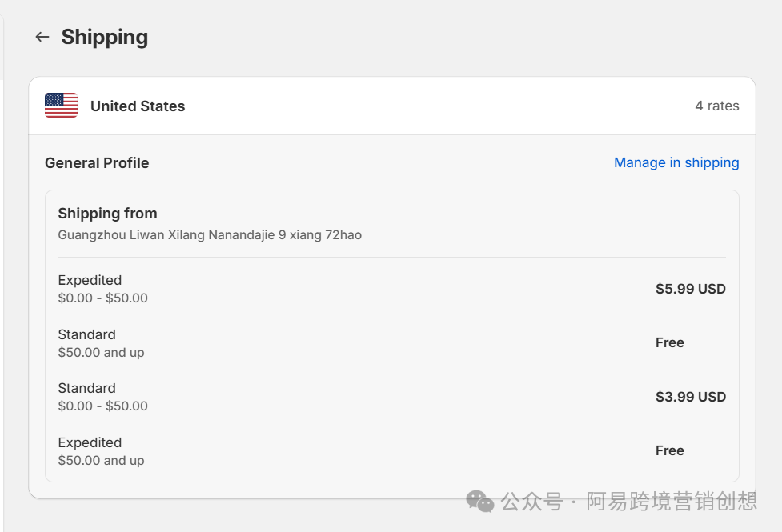782x532 pixels.
Task: Click the Chinese watermark text at bottom right
Action: pos(629,502)
